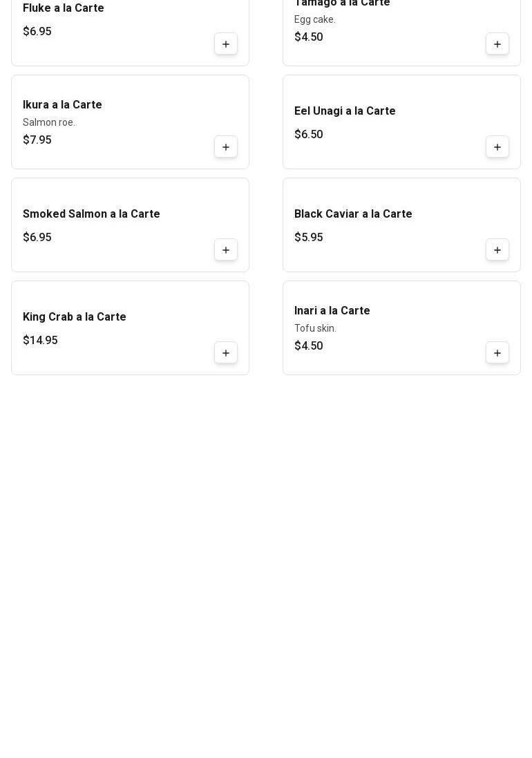Click the $14.95 King Crab price
Screen dimensions: 532x758
(40, 341)
